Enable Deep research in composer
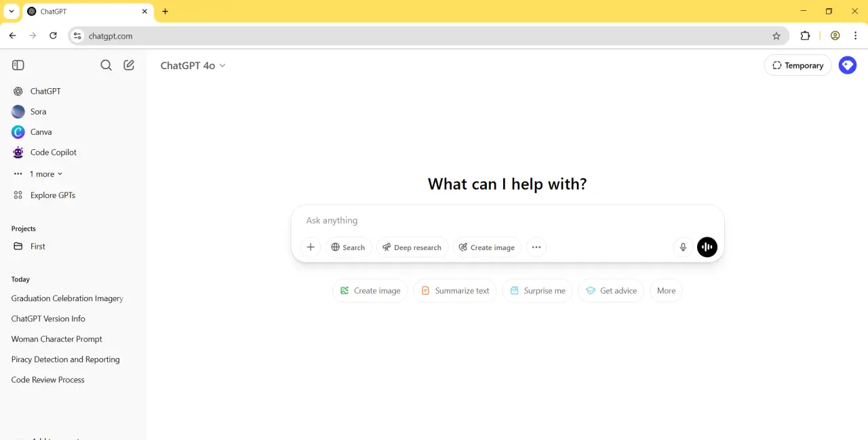868x440 pixels. (412, 247)
